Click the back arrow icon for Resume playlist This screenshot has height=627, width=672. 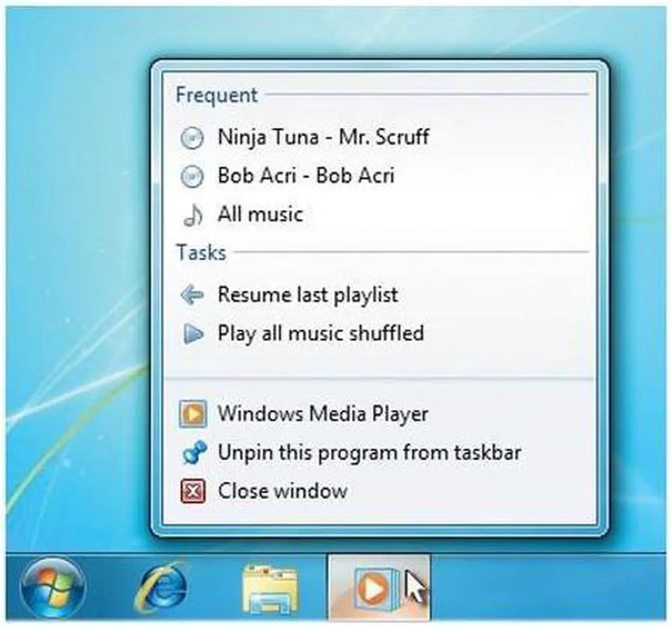192,295
